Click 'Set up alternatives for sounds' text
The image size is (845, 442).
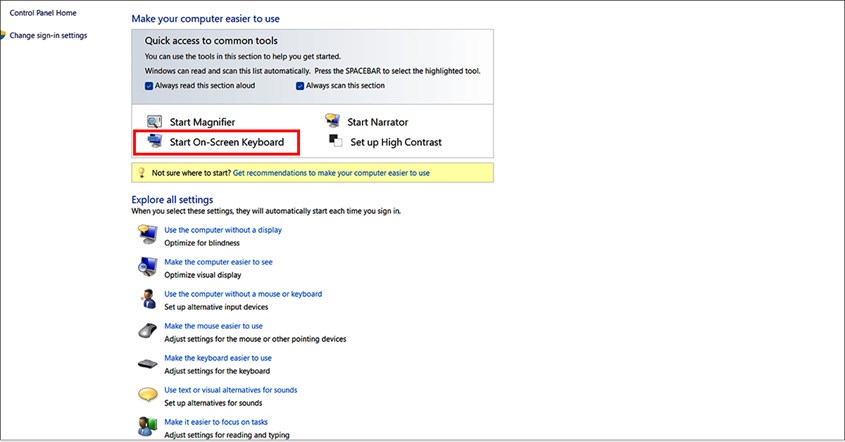(x=213, y=403)
